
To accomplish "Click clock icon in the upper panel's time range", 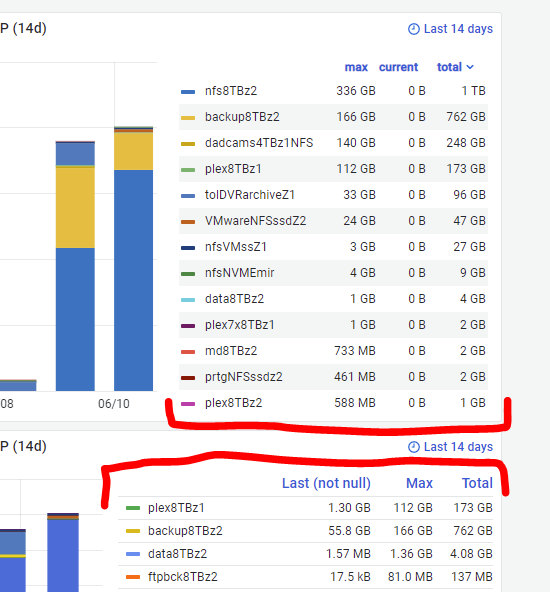I will pyautogui.click(x=414, y=29).
